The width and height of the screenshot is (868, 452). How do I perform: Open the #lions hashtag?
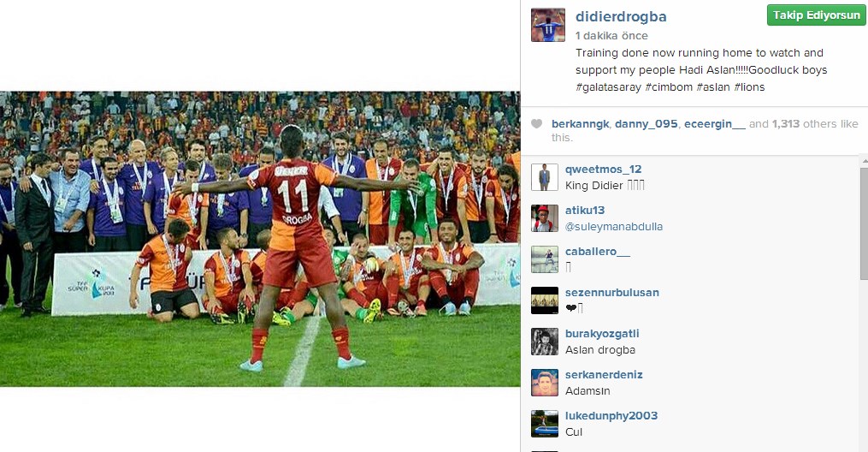[x=749, y=87]
